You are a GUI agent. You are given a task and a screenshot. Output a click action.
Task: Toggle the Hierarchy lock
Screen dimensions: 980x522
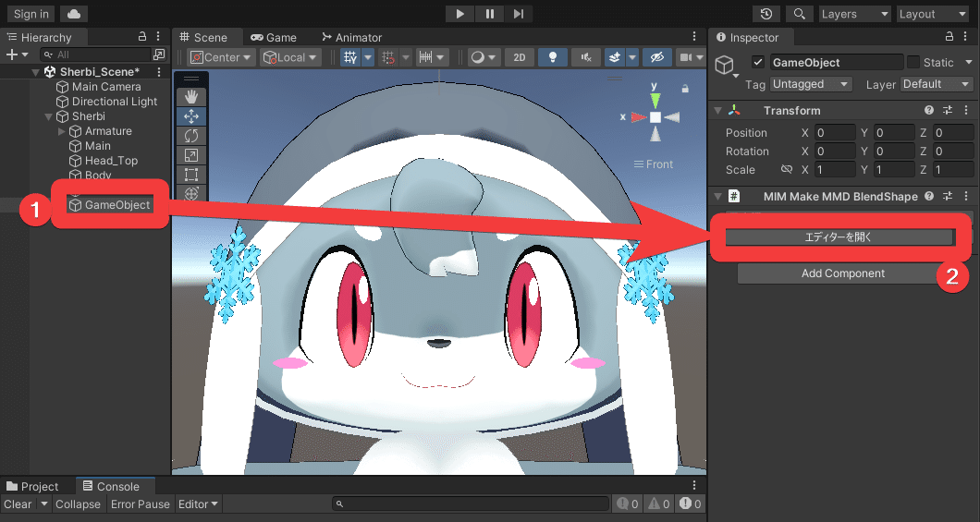click(x=141, y=36)
